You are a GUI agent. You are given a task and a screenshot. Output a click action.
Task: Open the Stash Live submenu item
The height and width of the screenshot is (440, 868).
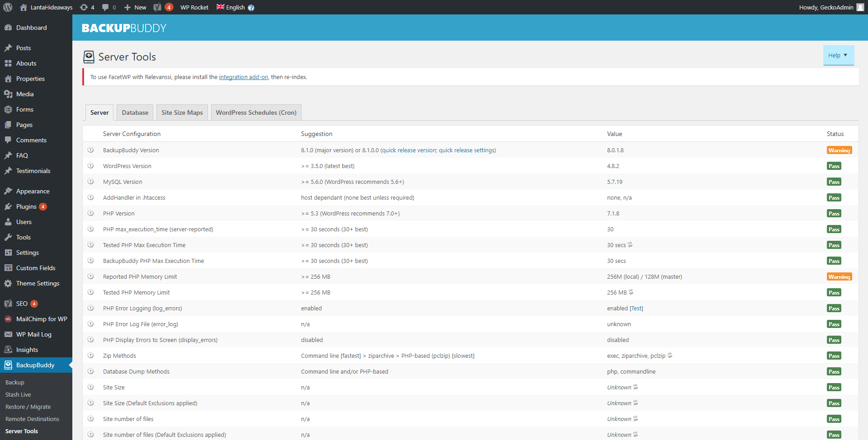[x=18, y=394]
